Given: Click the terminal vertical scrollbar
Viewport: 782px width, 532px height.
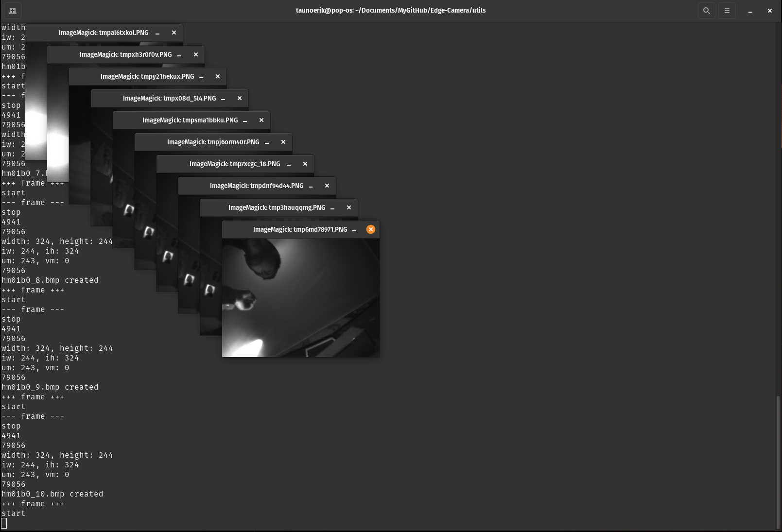Looking at the screenshot, I should click(778, 462).
